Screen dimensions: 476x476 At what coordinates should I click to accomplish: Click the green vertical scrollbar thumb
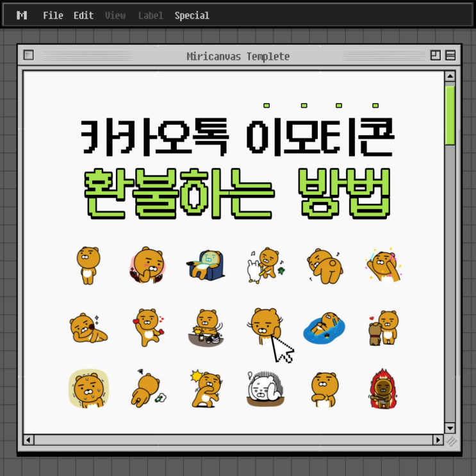(x=450, y=115)
